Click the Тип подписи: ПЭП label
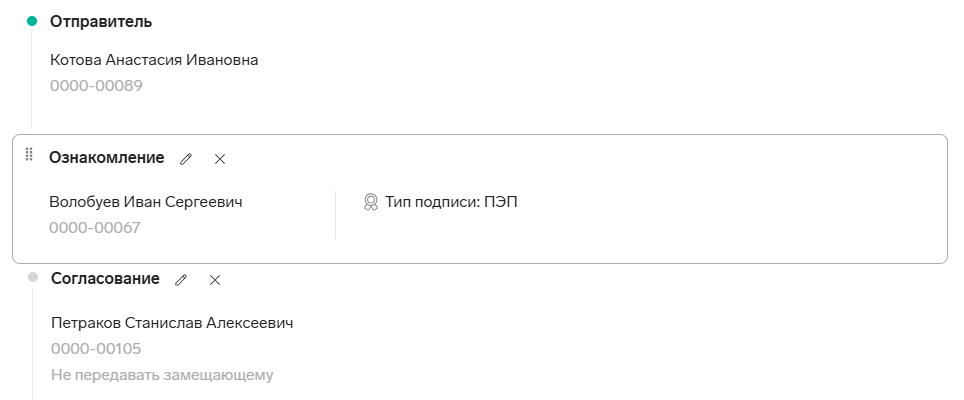The height and width of the screenshot is (400, 964). 451,202
